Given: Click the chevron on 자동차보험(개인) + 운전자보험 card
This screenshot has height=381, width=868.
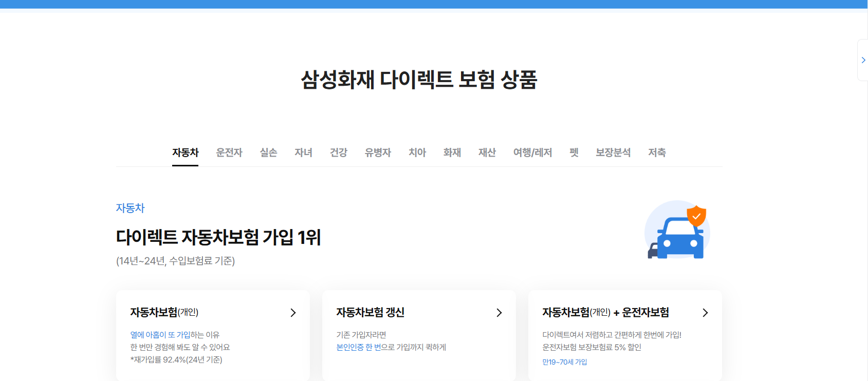Looking at the screenshot, I should click(x=705, y=313).
